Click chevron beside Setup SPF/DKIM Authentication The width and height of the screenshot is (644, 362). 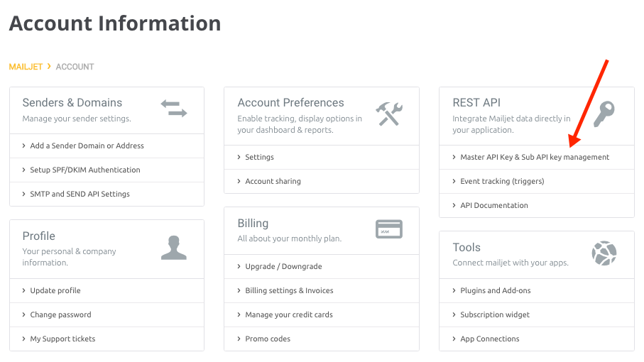tap(23, 170)
